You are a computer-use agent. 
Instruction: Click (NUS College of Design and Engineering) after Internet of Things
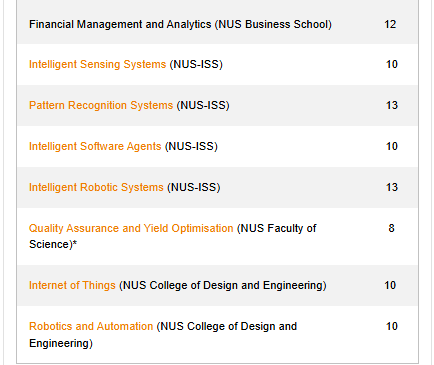[223, 285]
